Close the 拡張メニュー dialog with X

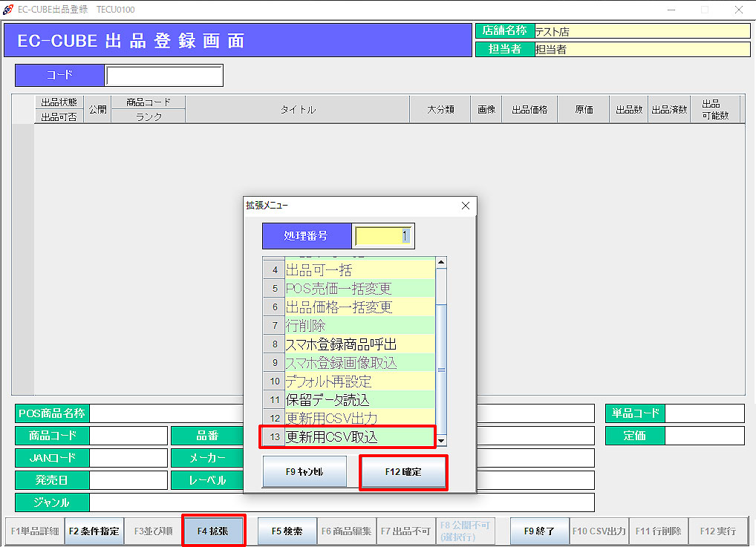point(466,206)
